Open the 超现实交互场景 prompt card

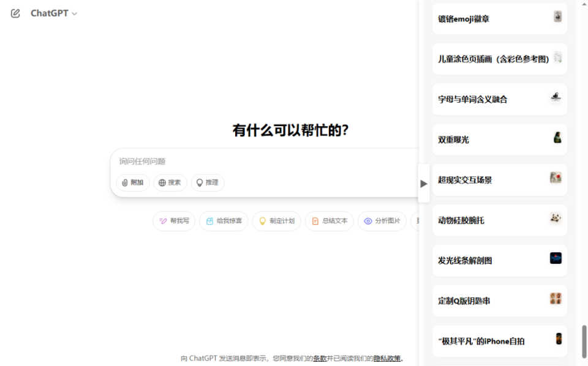pos(500,180)
